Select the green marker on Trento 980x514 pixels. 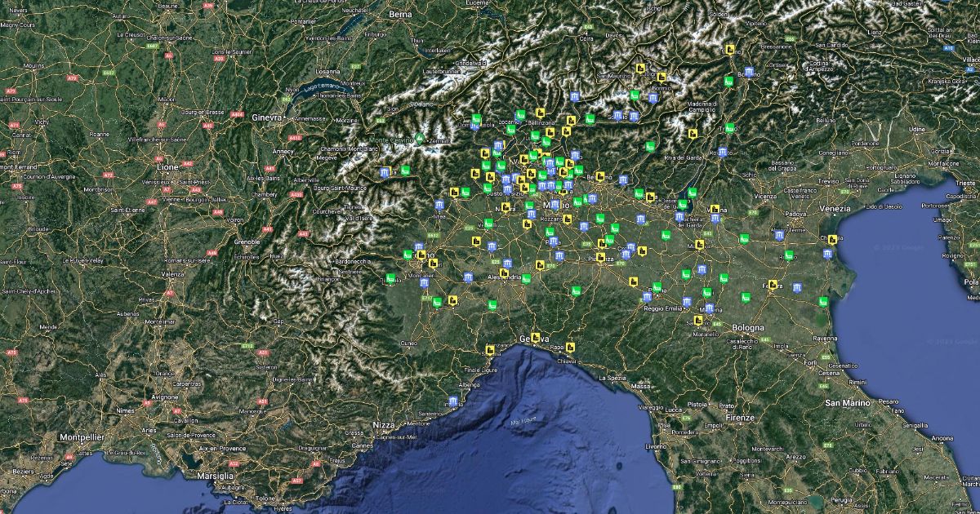pyautogui.click(x=730, y=127)
